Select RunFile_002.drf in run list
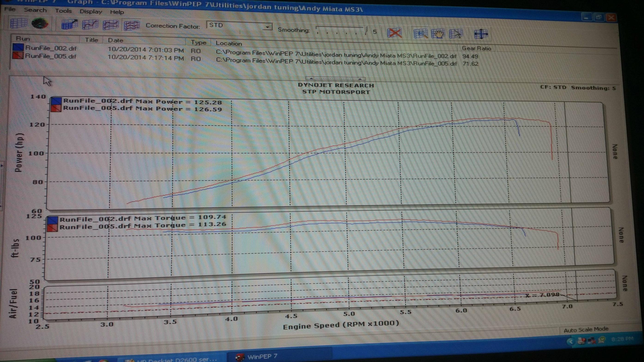The height and width of the screenshot is (362, 644). (x=51, y=48)
